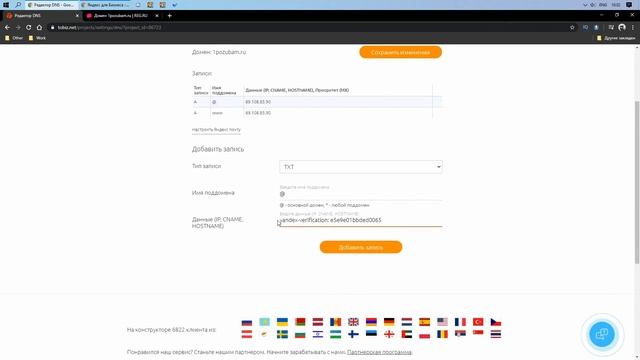640x360 pixels.
Task: Select the A record row with @
Action: point(316,102)
